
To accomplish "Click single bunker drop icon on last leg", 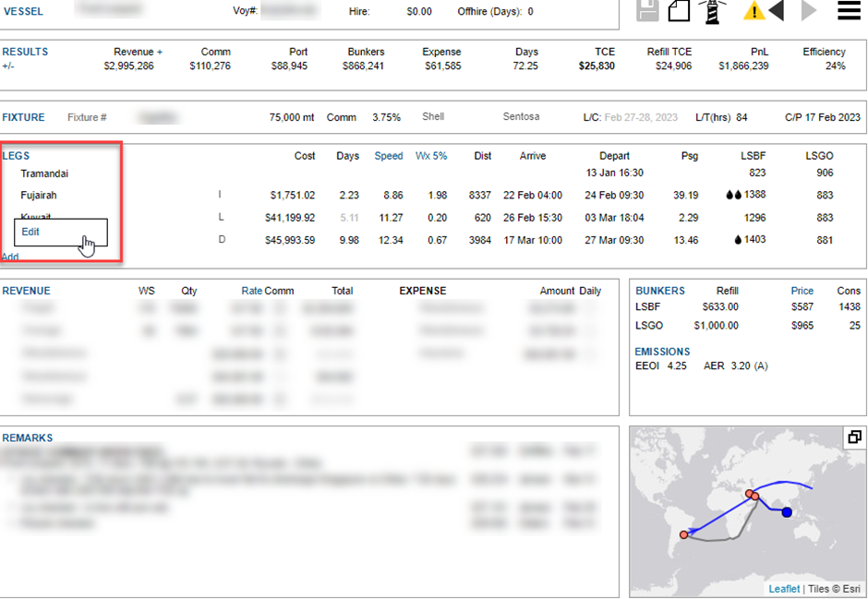I will coord(740,240).
